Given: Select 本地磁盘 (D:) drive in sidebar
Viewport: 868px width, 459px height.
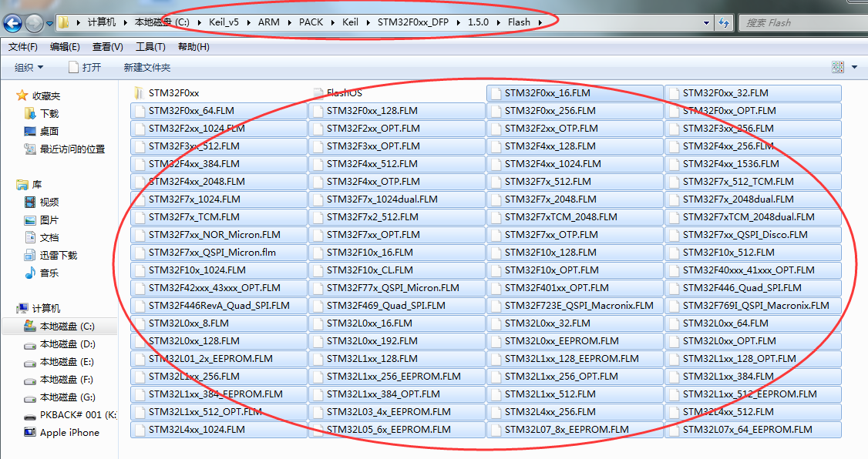Looking at the screenshot, I should point(60,344).
